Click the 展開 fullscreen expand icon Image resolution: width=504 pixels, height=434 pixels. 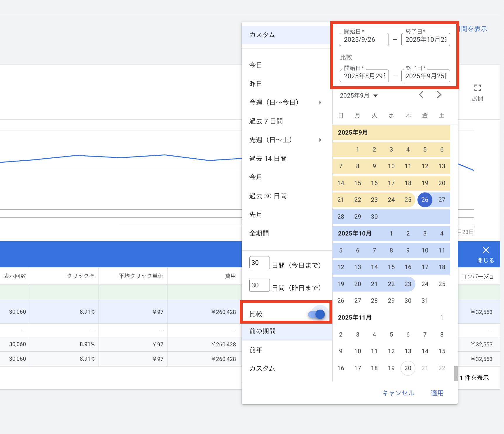[477, 88]
